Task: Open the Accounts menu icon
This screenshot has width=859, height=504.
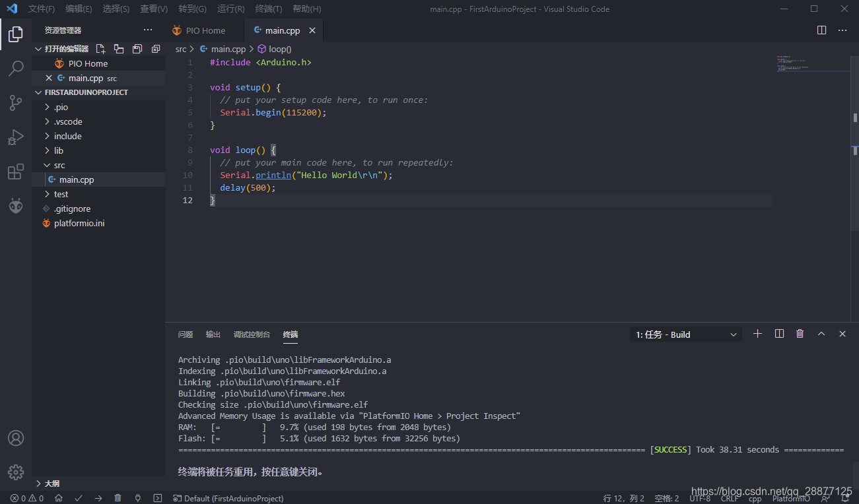Action: [16, 438]
